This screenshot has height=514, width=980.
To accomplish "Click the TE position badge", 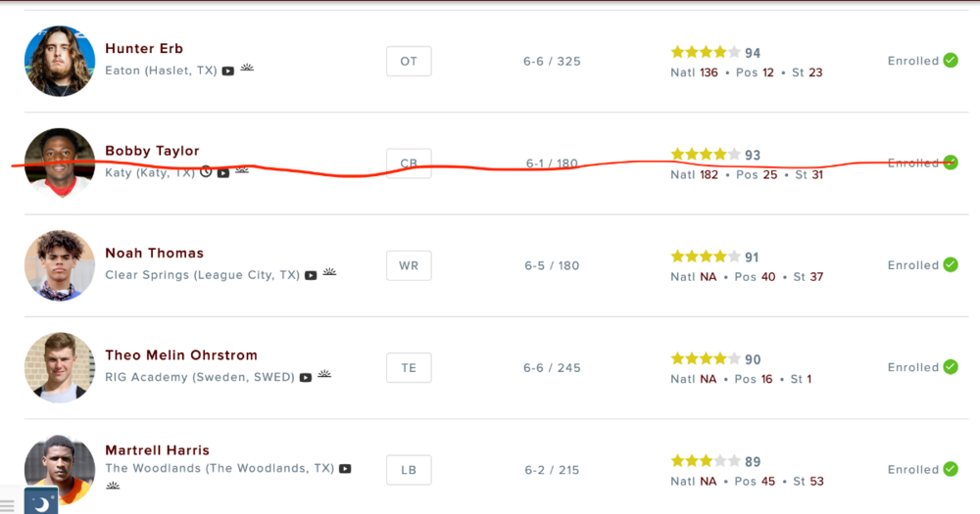I will click(x=409, y=368).
